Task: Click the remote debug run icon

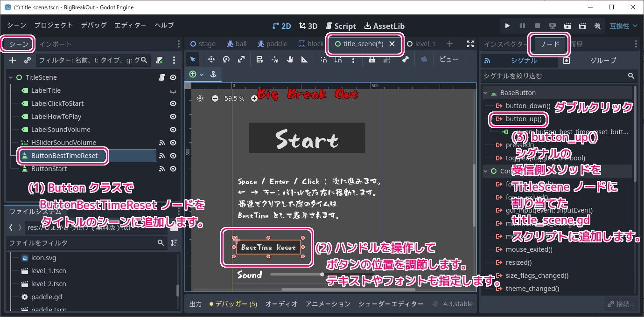Action: tap(553, 26)
